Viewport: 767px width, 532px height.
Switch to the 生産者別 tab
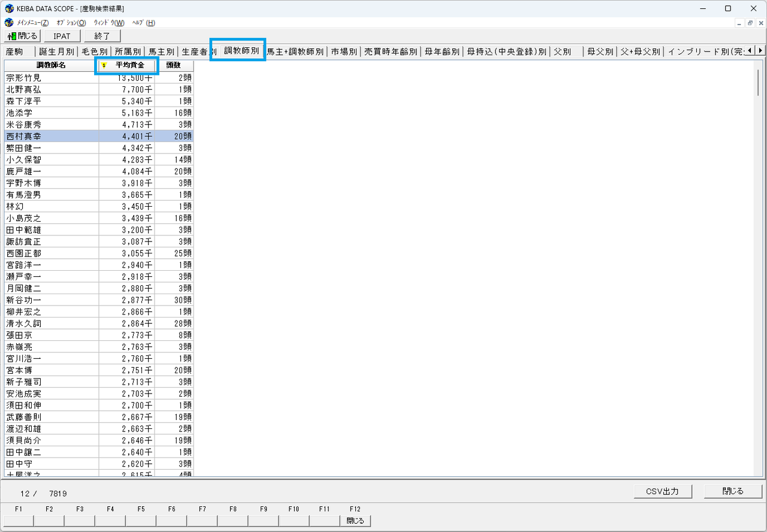195,52
